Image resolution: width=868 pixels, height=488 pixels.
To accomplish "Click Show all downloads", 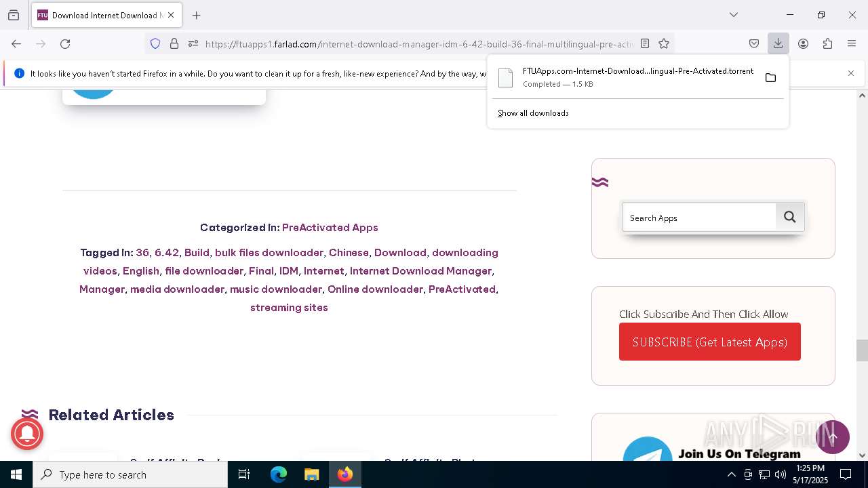I will point(533,113).
